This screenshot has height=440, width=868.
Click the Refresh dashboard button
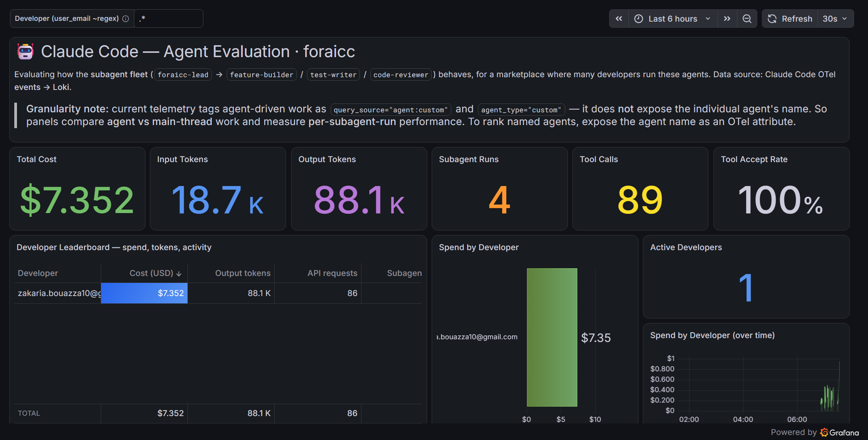click(790, 19)
